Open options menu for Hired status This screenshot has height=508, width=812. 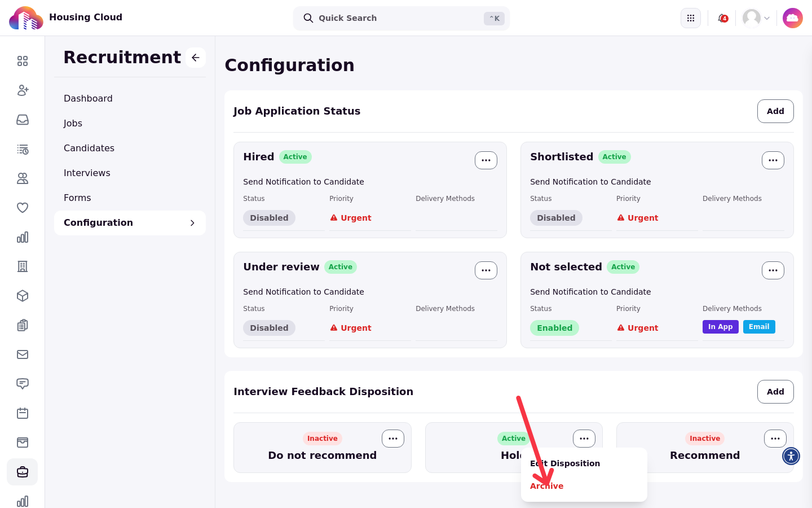[x=486, y=160]
